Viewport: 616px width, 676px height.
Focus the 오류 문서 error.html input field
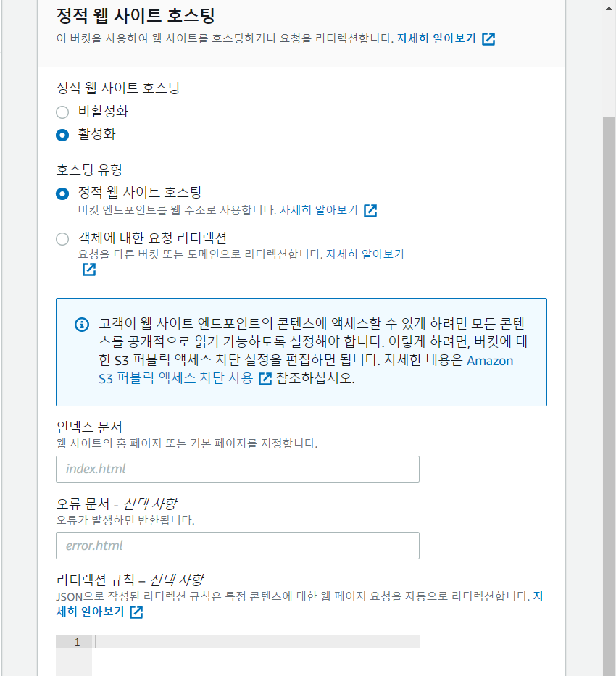coord(238,546)
